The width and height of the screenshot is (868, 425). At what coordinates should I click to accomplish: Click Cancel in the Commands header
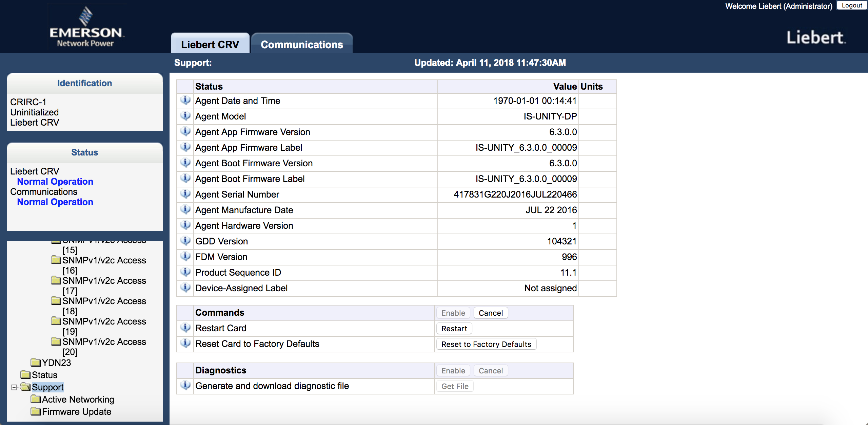coord(490,313)
